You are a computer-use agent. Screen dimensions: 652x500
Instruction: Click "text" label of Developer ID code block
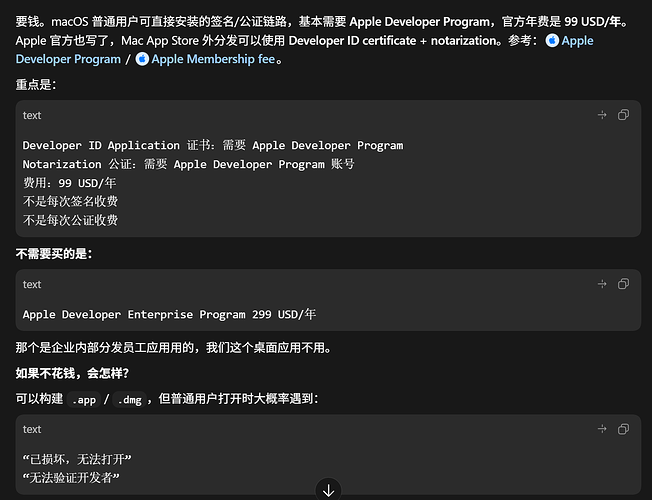point(32,115)
